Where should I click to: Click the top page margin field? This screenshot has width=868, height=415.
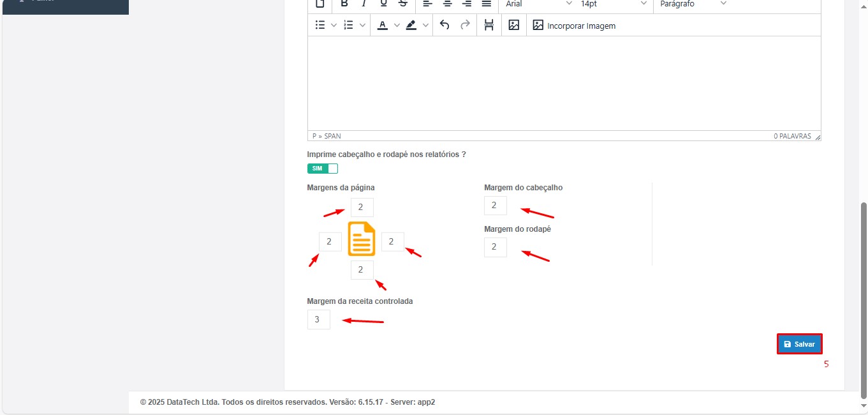point(362,207)
